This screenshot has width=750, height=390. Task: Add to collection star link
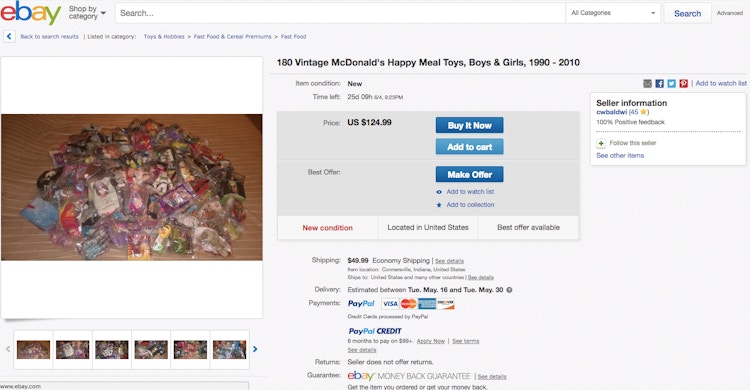pyautogui.click(x=470, y=205)
